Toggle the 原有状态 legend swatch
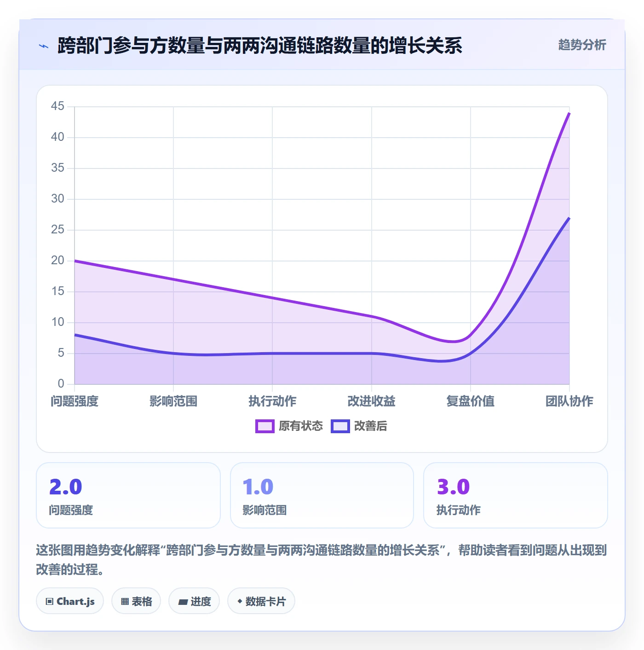 pyautogui.click(x=264, y=426)
